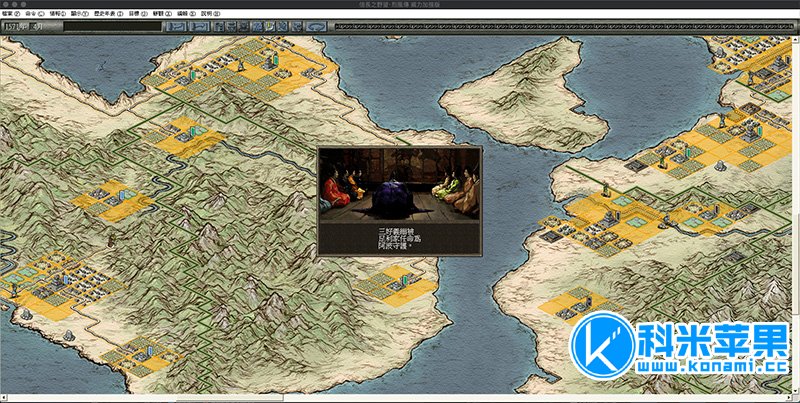Viewport: 800px width, 403px height.
Task: Click the first small dark toolbar icon after wide buttons
Action: coord(219,27)
